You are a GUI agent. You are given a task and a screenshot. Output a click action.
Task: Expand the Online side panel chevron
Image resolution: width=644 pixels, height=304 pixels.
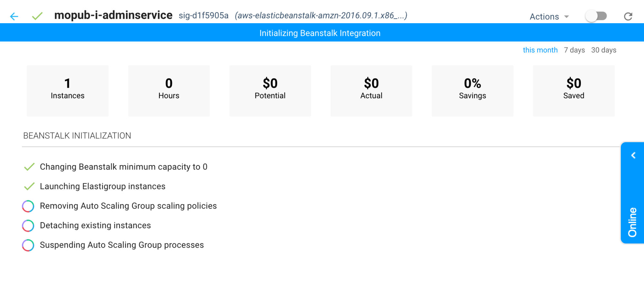coord(633,155)
